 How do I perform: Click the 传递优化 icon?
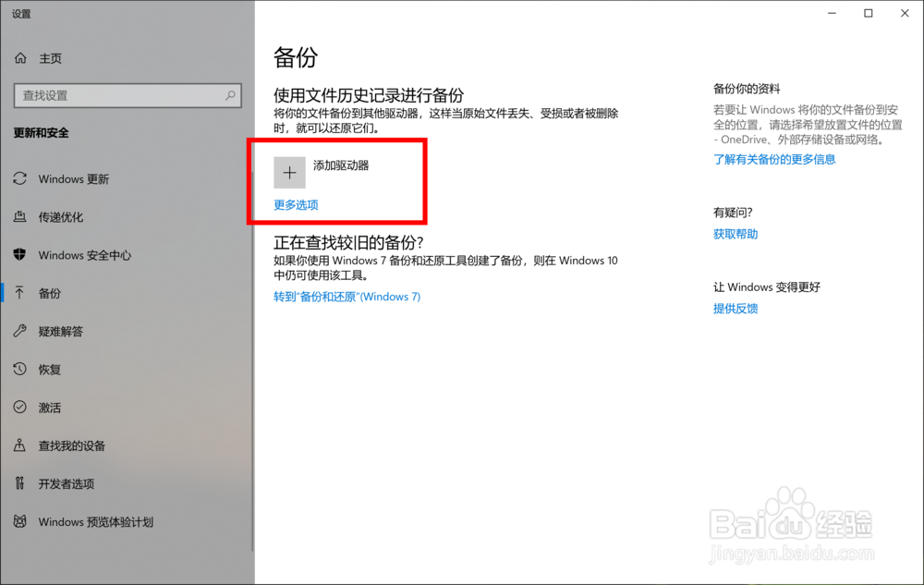(20, 217)
